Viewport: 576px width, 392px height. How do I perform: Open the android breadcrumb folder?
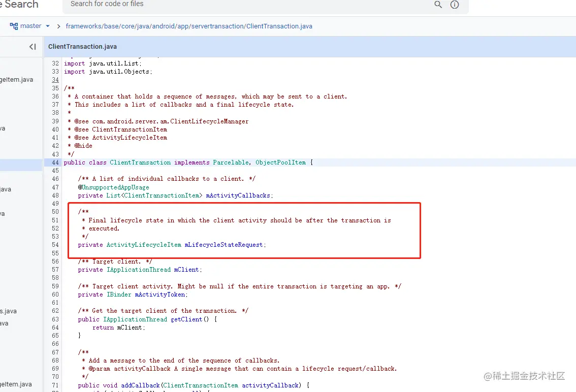coord(163,26)
